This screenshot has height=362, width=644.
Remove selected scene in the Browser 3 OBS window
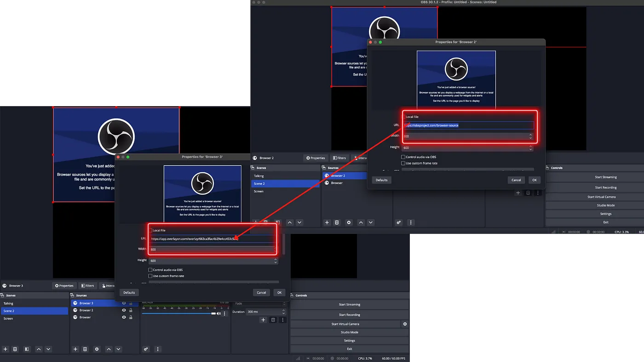(15, 349)
